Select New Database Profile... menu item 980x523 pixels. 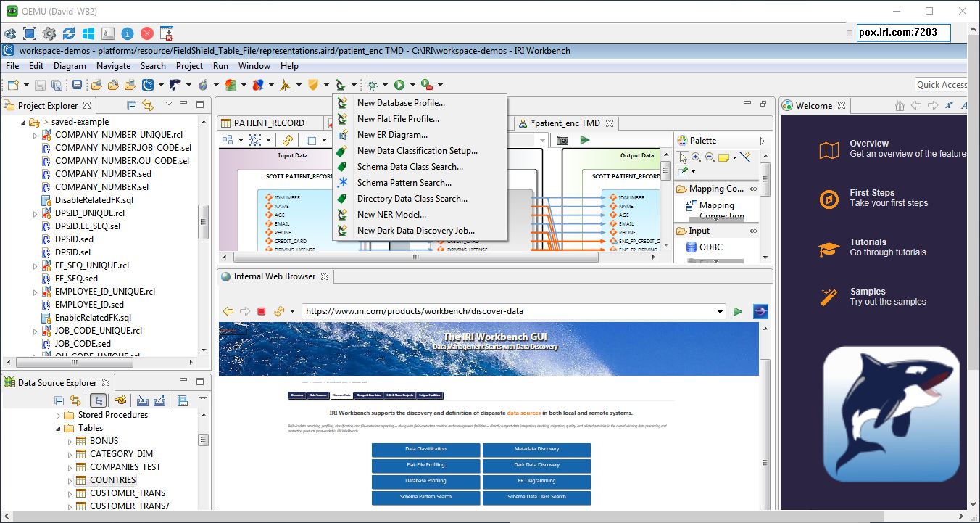tap(420, 103)
